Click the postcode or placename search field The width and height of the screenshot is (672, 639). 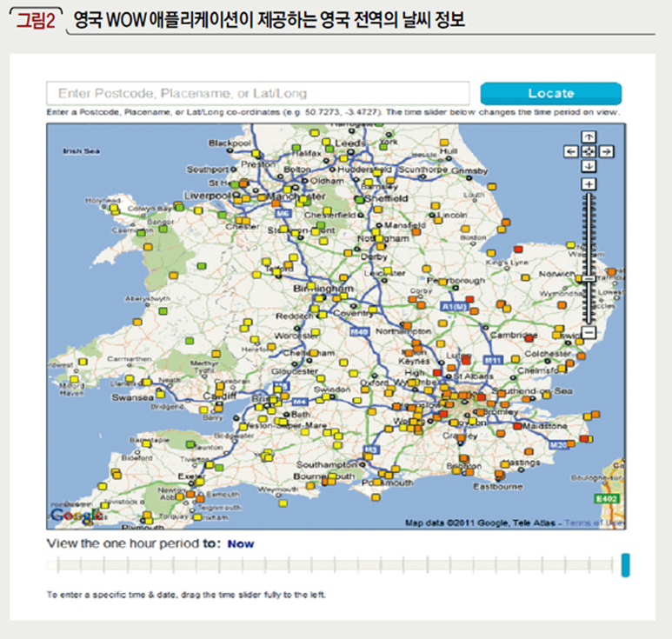point(258,93)
